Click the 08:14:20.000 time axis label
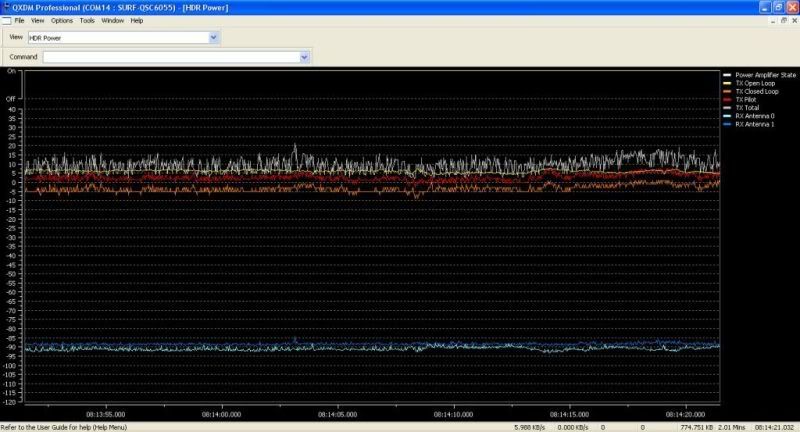Screen dimensions: 800x432 (x=685, y=415)
